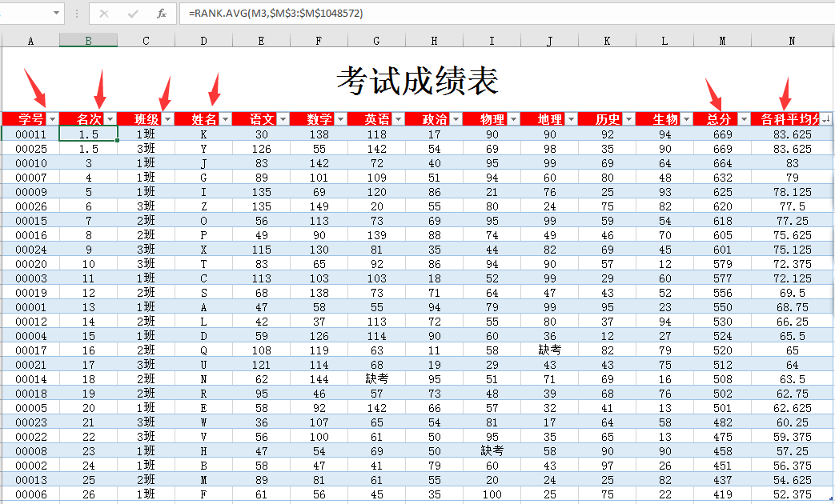Screen dimensions: 835x504
Task: Open the 学号 filter dropdown
Action: coord(52,118)
